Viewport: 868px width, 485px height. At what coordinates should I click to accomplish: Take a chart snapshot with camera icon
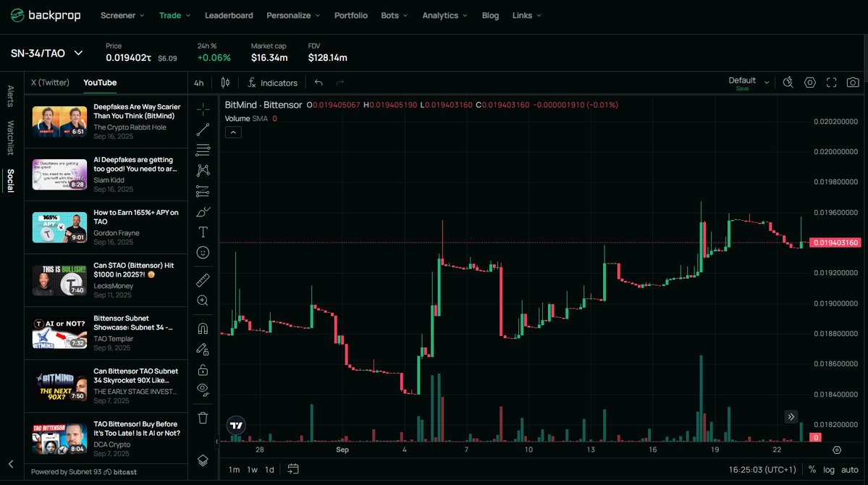click(853, 83)
